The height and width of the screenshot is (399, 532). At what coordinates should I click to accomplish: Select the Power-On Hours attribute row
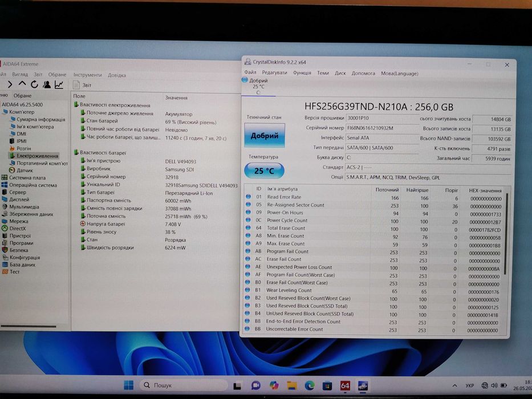pos(373,213)
